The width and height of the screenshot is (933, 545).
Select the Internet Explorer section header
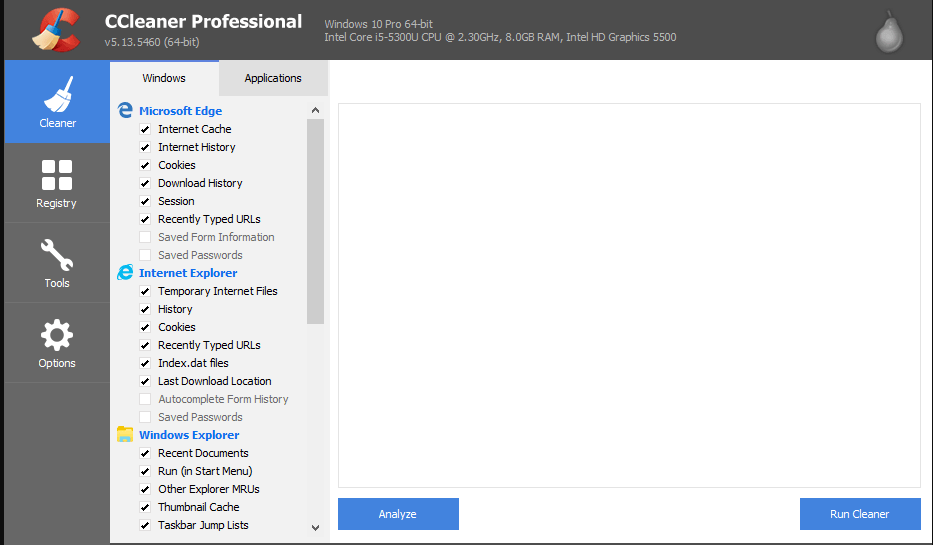188,273
